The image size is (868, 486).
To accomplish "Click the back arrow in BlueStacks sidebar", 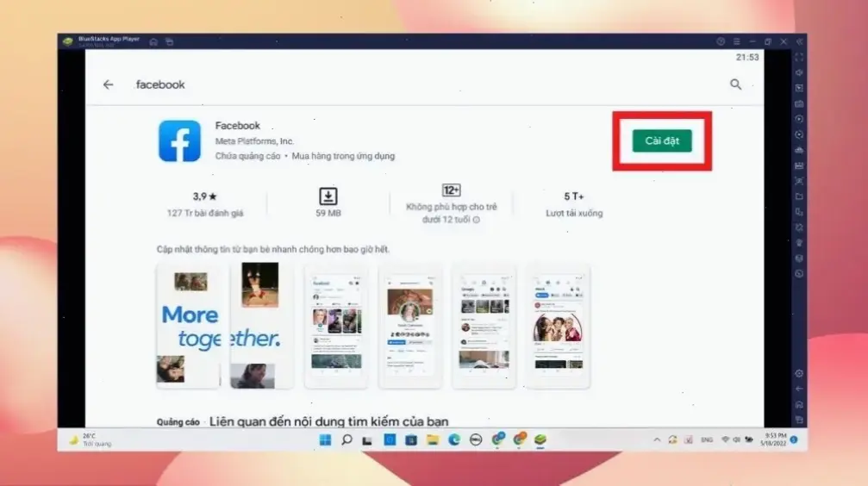I will [x=799, y=389].
